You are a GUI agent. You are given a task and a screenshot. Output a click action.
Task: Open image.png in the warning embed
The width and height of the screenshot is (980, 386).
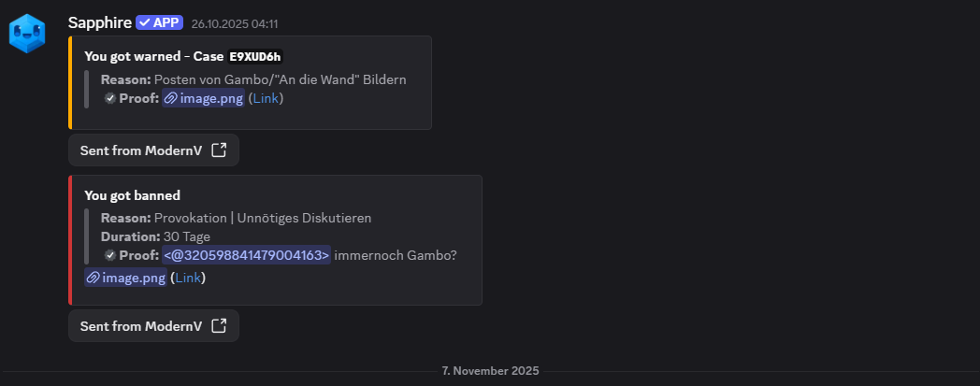[211, 98]
